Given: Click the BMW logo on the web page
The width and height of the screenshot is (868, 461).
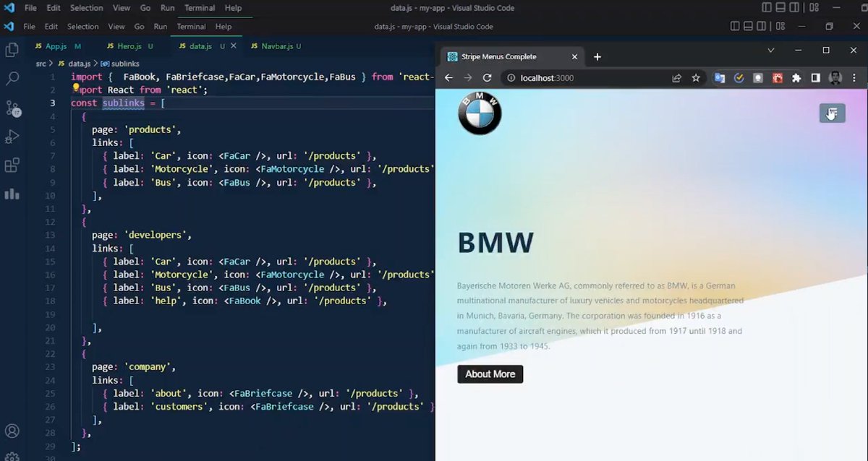Looking at the screenshot, I should tap(480, 113).
